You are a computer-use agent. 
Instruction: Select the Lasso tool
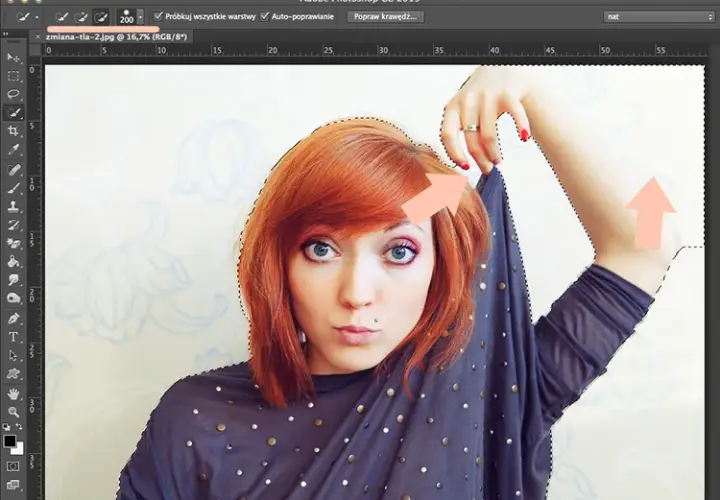pyautogui.click(x=13, y=94)
